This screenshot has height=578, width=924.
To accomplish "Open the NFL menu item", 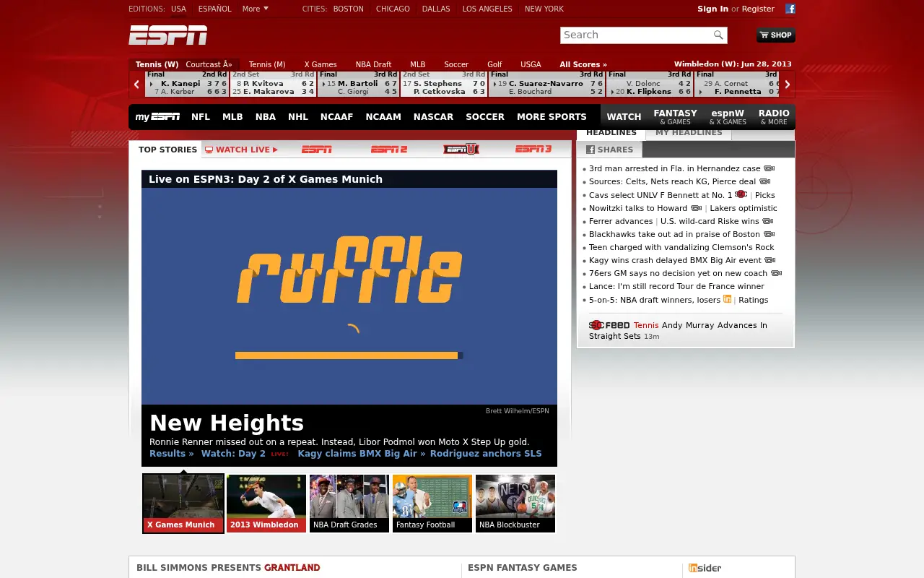I will (x=201, y=116).
